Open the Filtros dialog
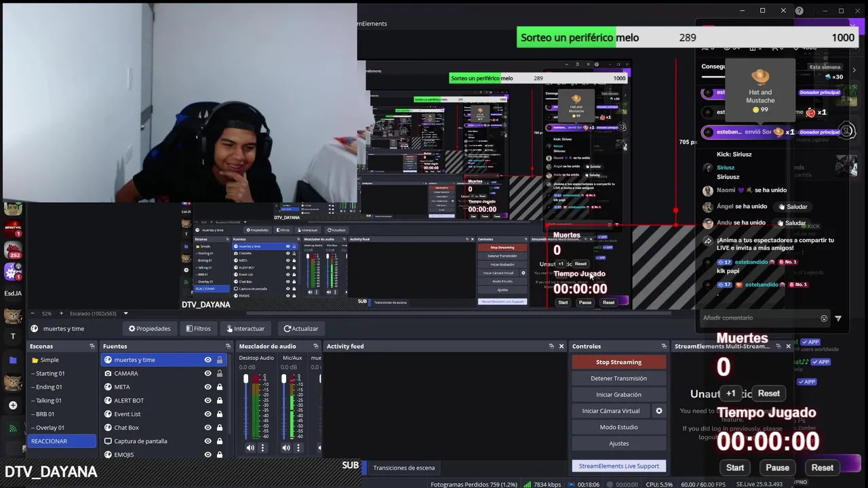This screenshot has height=488, width=868. tap(198, 329)
